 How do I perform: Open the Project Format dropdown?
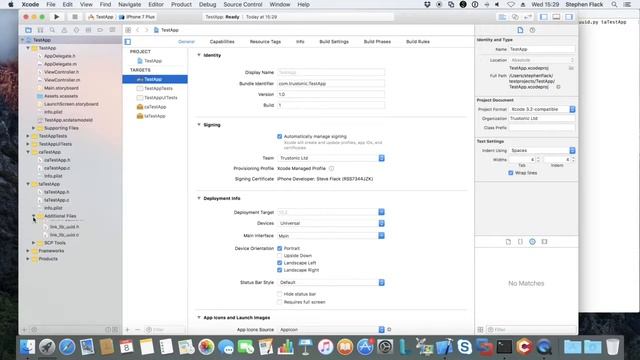click(542, 109)
